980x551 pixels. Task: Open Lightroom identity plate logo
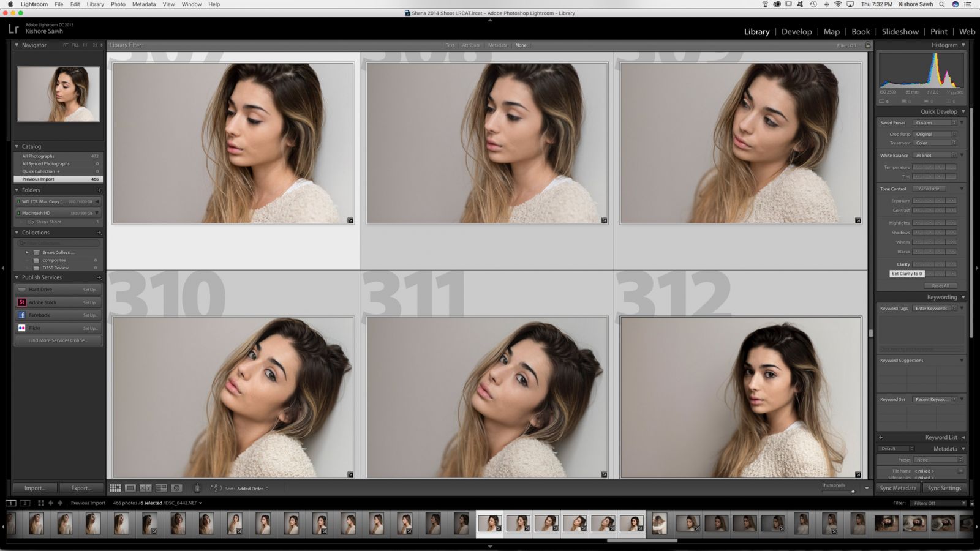point(13,28)
